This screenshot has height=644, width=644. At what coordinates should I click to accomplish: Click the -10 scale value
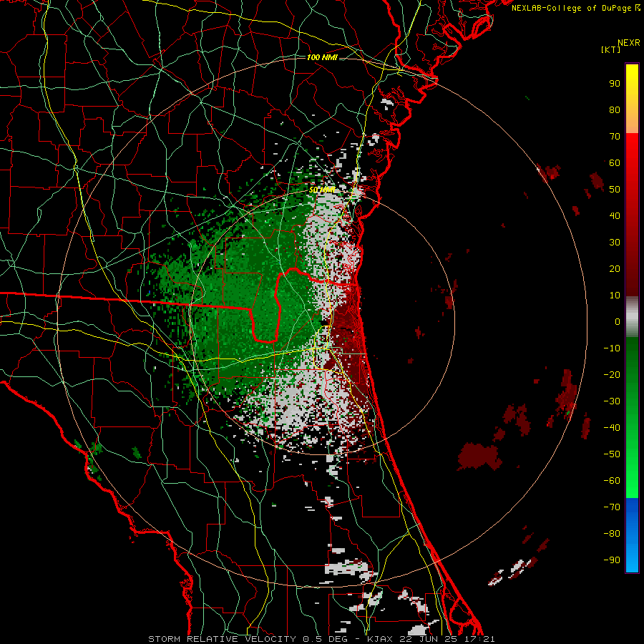coord(612,348)
